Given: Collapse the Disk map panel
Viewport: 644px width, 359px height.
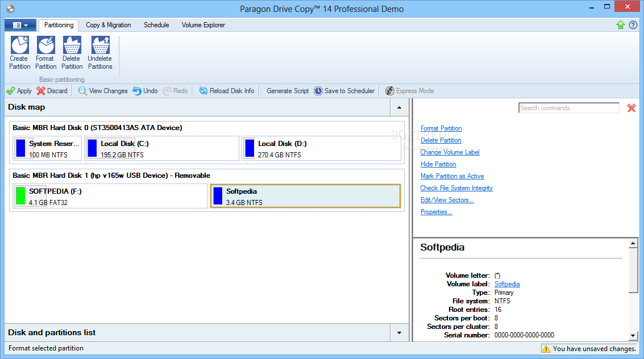Looking at the screenshot, I should pos(399,107).
